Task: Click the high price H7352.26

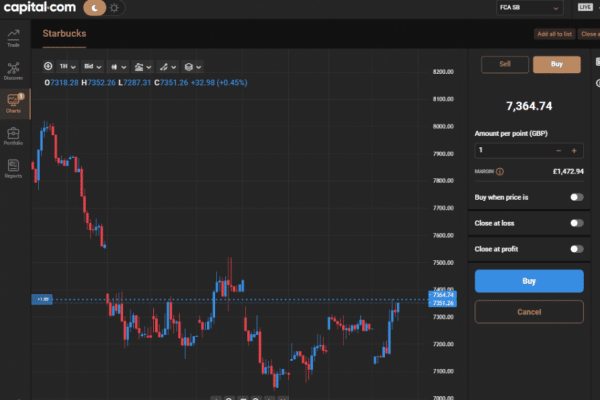Action: click(98, 83)
